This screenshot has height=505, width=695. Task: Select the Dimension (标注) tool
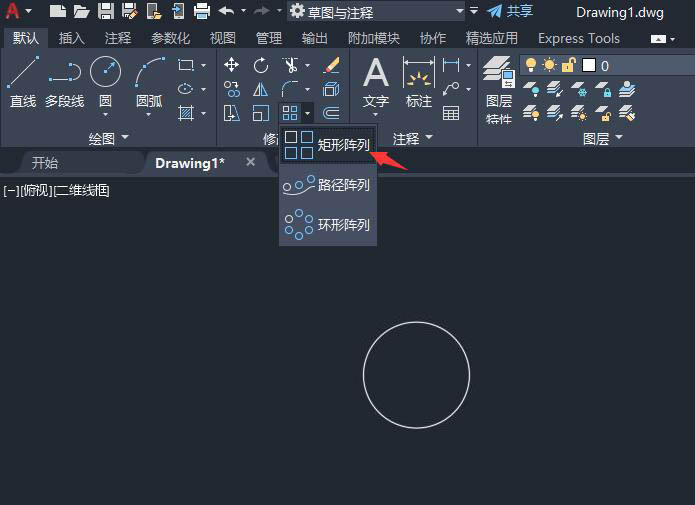(x=418, y=82)
